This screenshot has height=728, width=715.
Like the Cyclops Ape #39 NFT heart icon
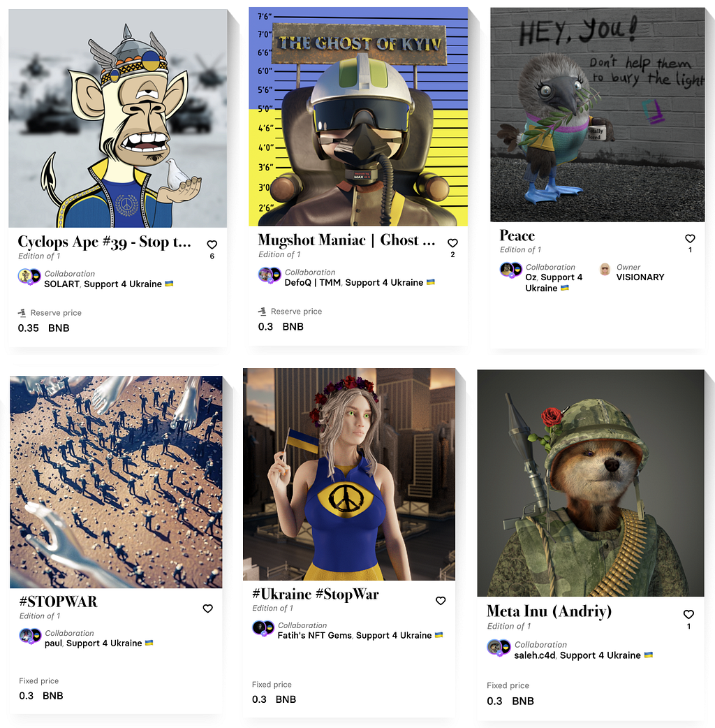(212, 245)
